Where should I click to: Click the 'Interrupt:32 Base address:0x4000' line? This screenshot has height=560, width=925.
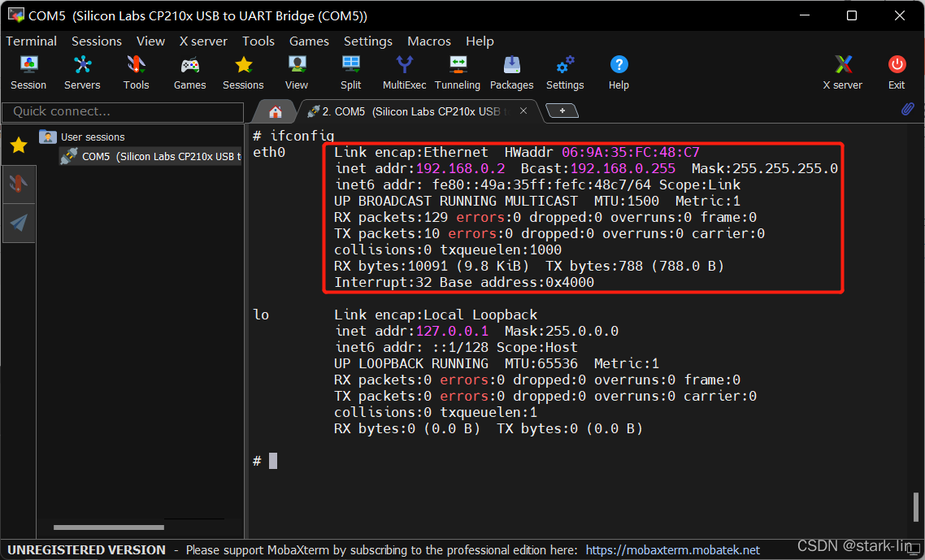point(463,283)
